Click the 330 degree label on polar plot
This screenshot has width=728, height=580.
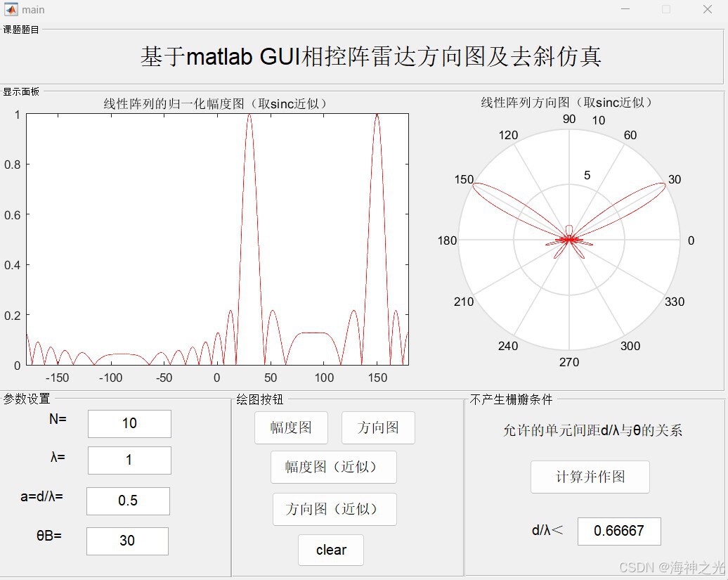click(675, 302)
